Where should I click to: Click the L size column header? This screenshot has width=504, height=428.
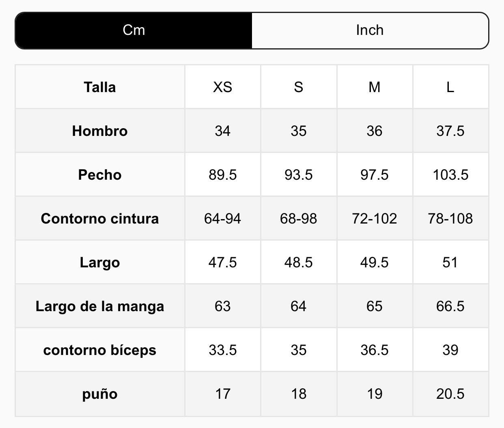pos(450,87)
